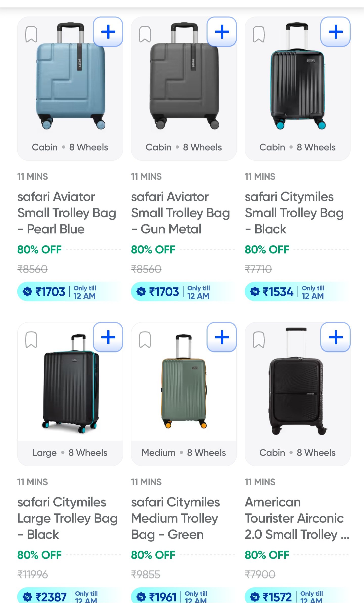364x603 pixels.
Task: Add Pearl Blue Aviator bag to cart
Action: (108, 32)
